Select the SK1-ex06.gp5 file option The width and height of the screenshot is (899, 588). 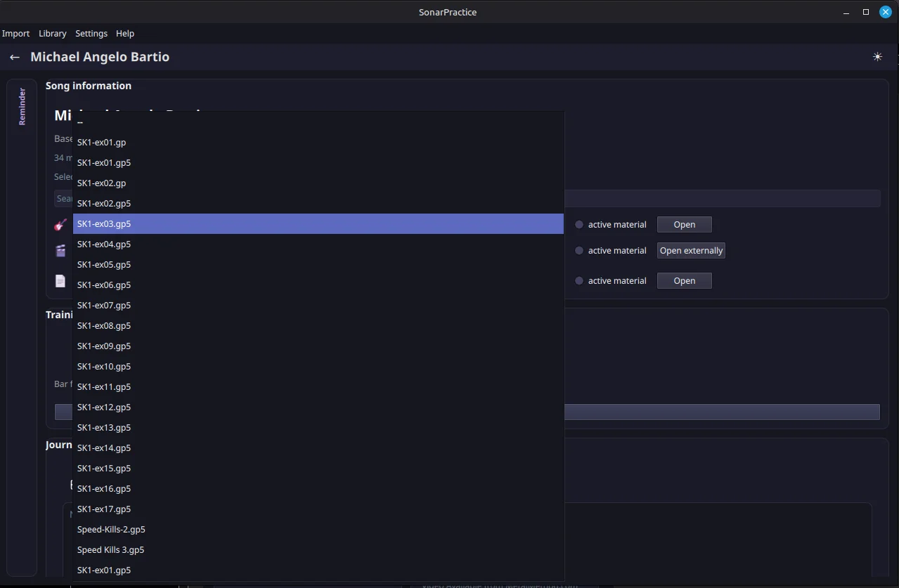318,285
